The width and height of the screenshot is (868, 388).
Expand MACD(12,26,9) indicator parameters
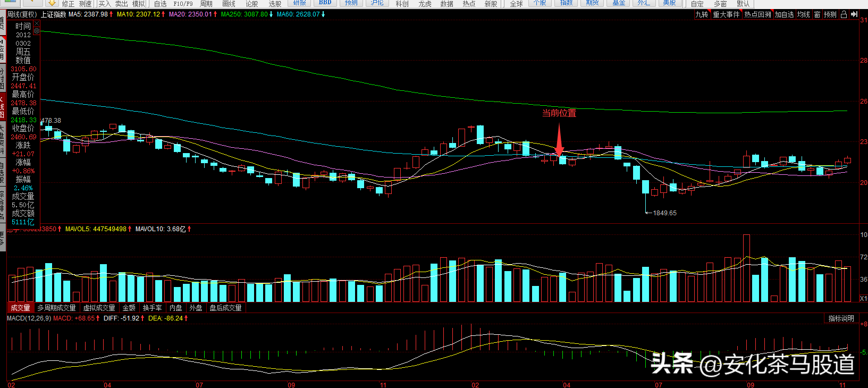(29, 318)
